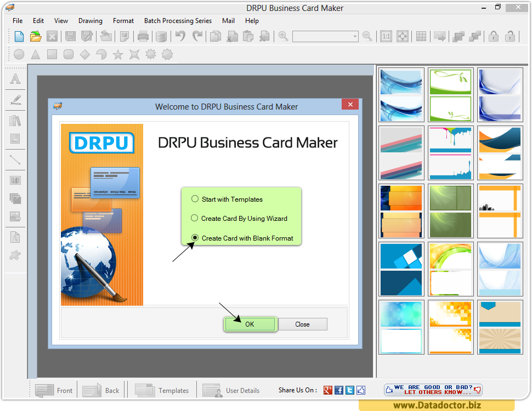
Task: Open the Drawing menu
Action: click(x=90, y=21)
